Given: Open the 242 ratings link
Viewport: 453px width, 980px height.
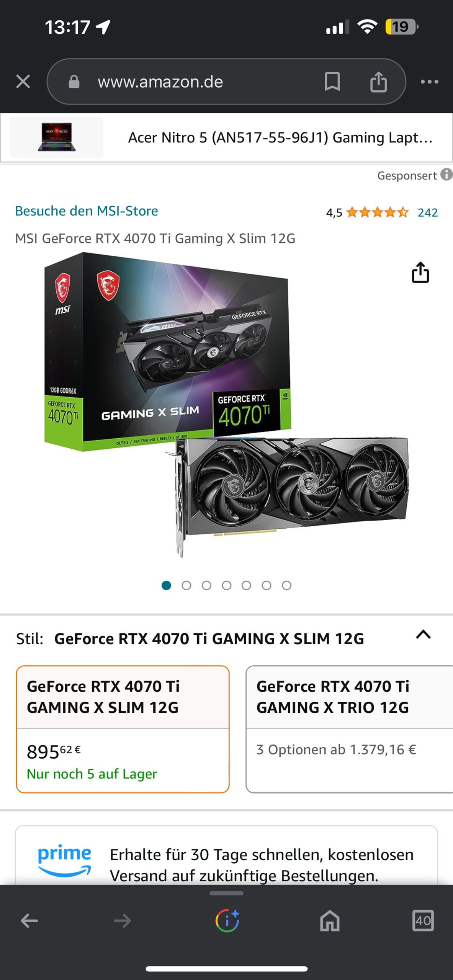Looking at the screenshot, I should [x=428, y=212].
